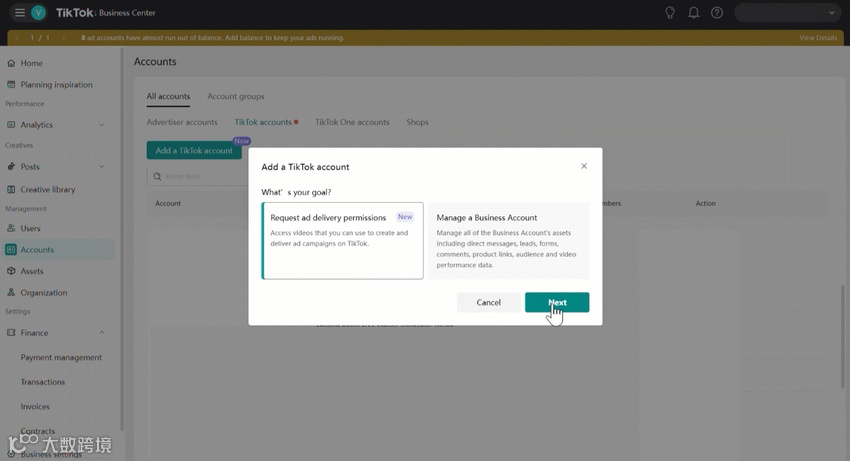This screenshot has width=850, height=461.
Task: Go to next banner notification arrow
Action: [63, 37]
